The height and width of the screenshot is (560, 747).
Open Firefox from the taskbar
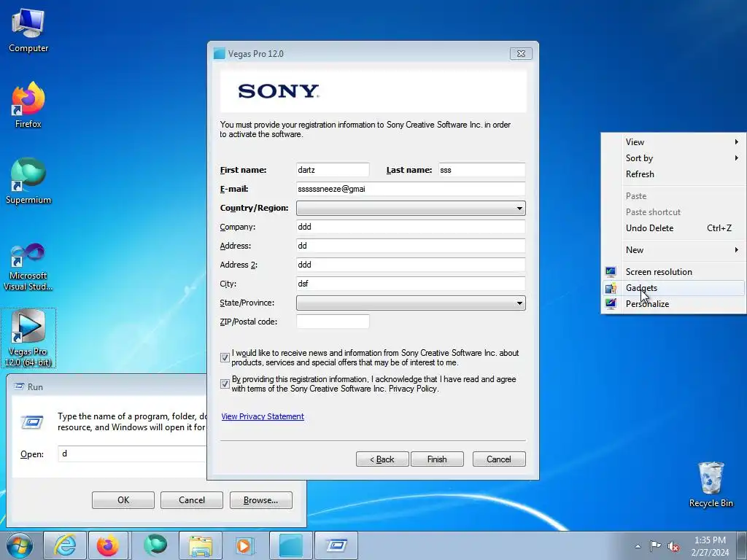[108, 545]
